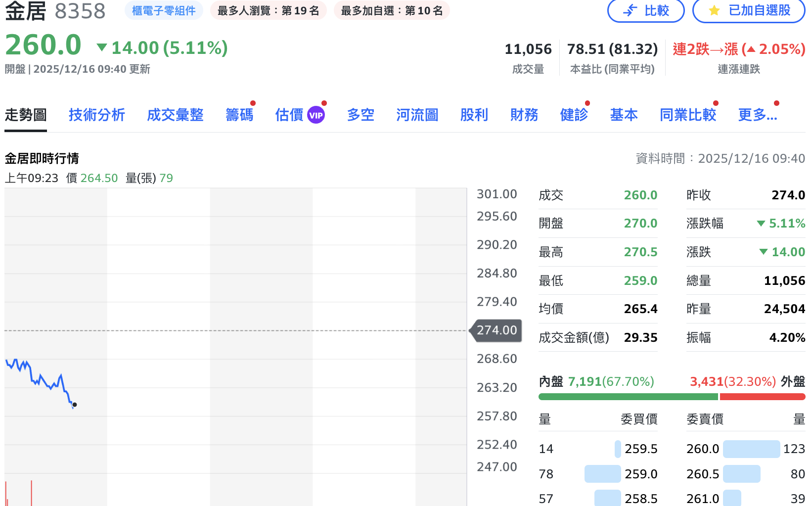Click the red notification dot on 籌碼 tab
Image resolution: width=812 pixels, height=506 pixels.
[253, 102]
